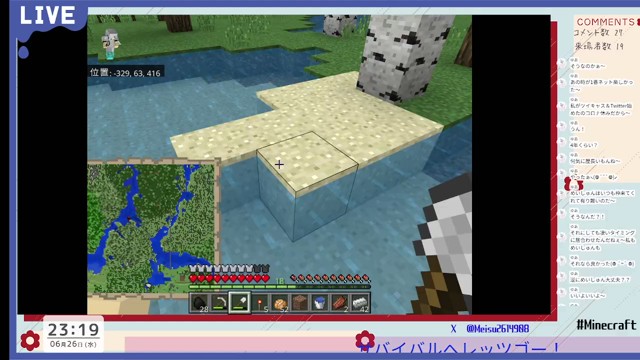The width and height of the screenshot is (640, 360).
Task: Click the outlined sand block under crosshair
Action: (x=307, y=162)
